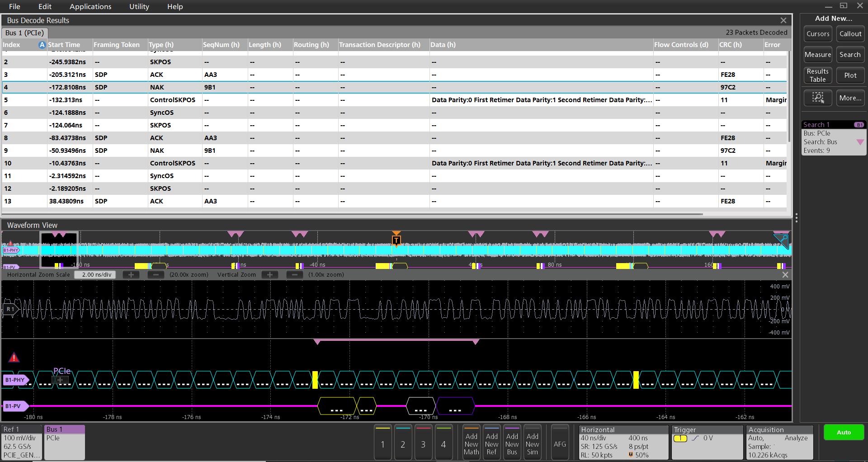Toggle channel 1 button on

coord(382,442)
